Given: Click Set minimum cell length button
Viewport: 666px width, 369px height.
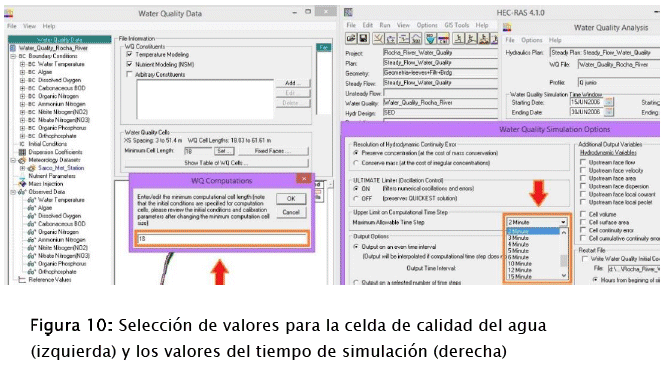Looking at the screenshot, I should 224,151.
